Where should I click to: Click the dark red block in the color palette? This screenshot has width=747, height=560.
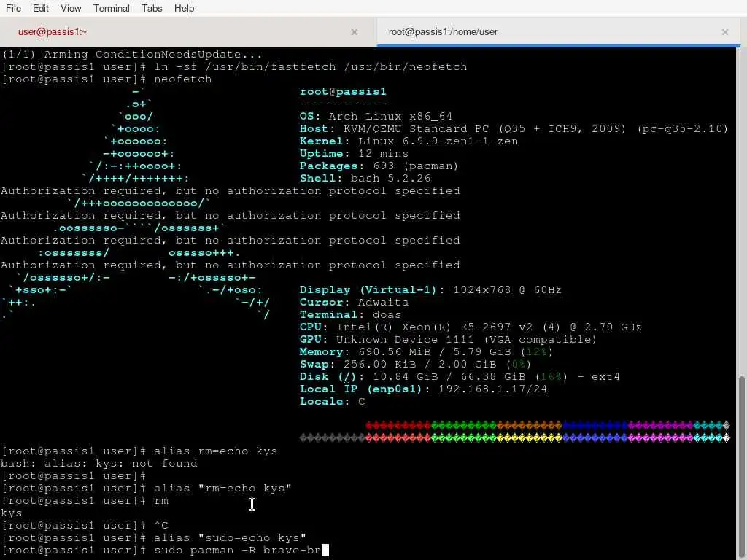398,425
